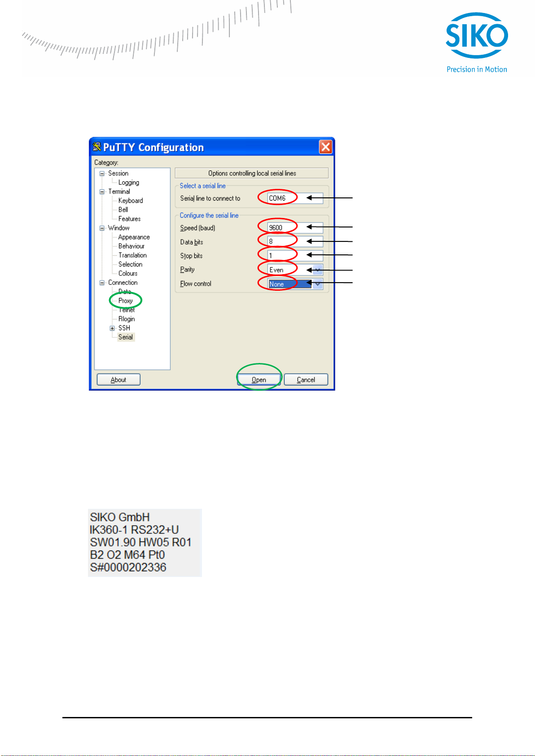535x756 pixels.
Task: Select the Keyboard category
Action: click(x=131, y=201)
